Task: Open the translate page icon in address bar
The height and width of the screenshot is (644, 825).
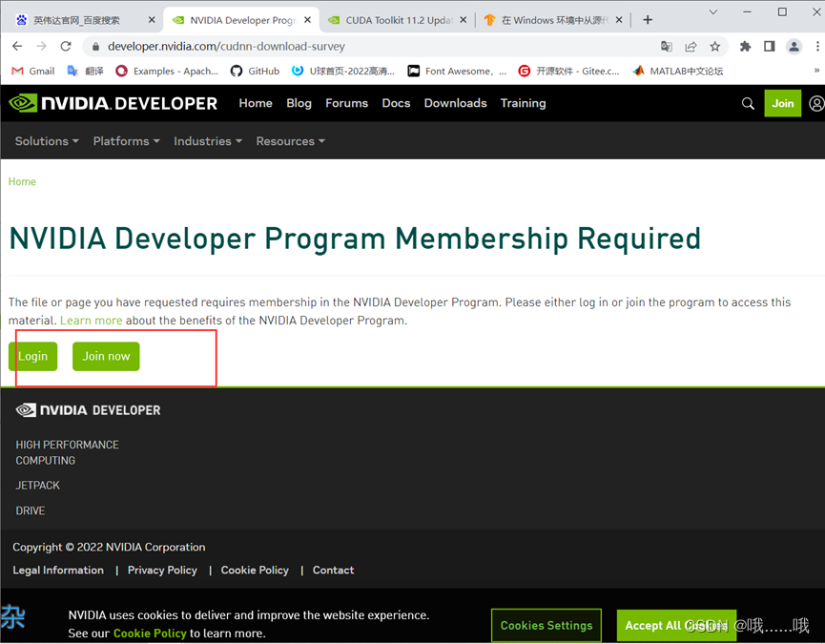Action: pyautogui.click(x=666, y=47)
